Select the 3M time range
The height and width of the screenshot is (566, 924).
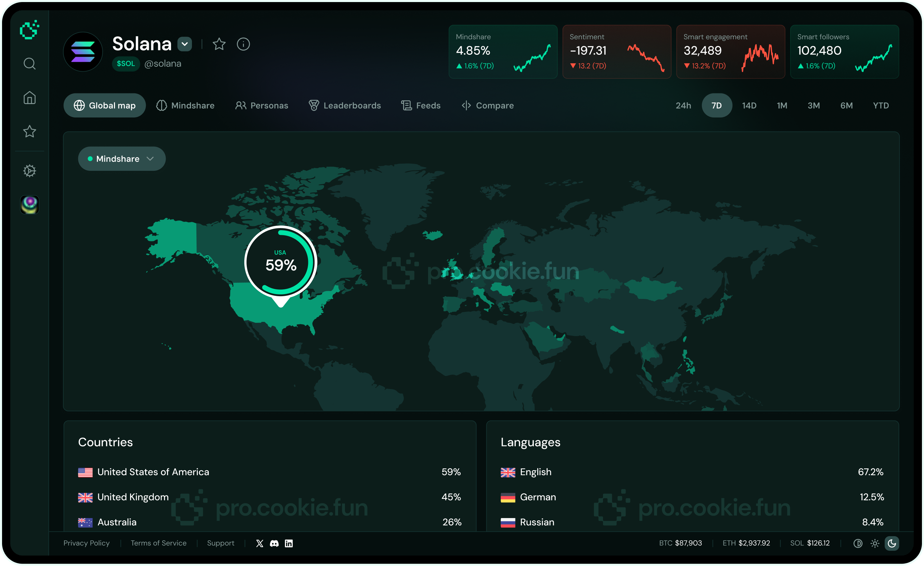(814, 105)
